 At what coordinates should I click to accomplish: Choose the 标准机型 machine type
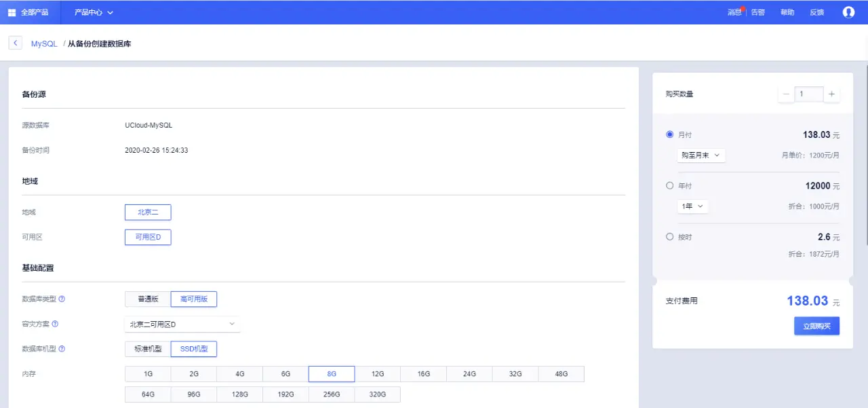pyautogui.click(x=148, y=350)
